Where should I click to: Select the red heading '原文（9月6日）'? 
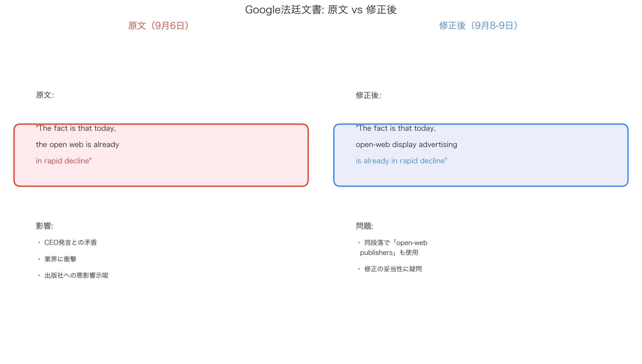pyautogui.click(x=158, y=26)
